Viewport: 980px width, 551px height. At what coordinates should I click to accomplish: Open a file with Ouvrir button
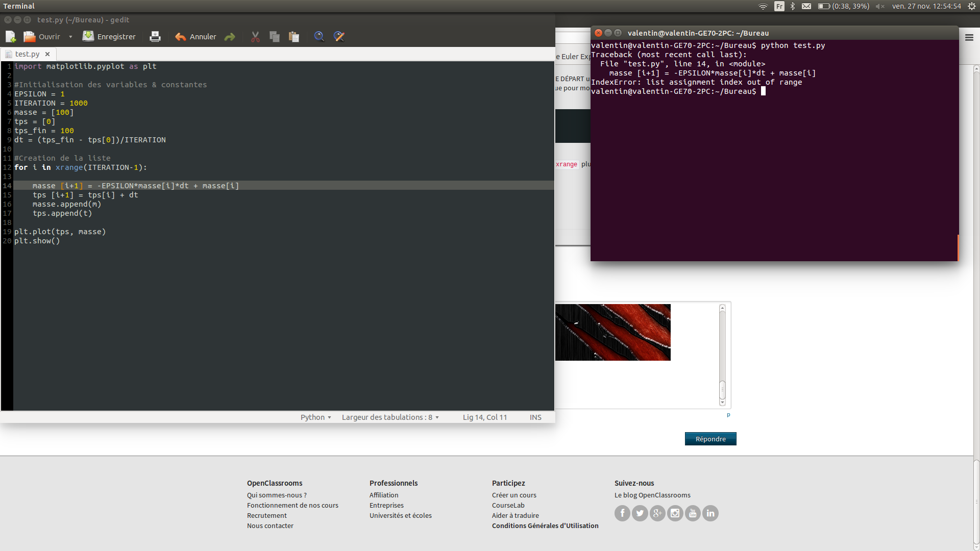click(x=42, y=37)
